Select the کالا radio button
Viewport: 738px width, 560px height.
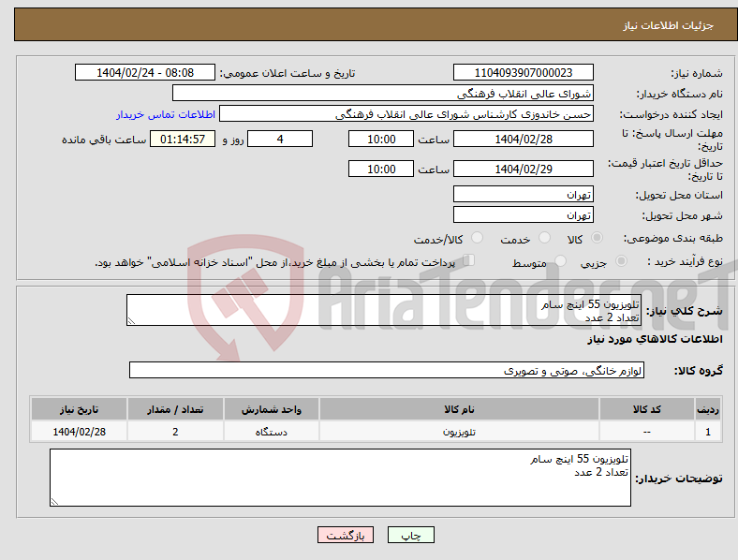597,238
